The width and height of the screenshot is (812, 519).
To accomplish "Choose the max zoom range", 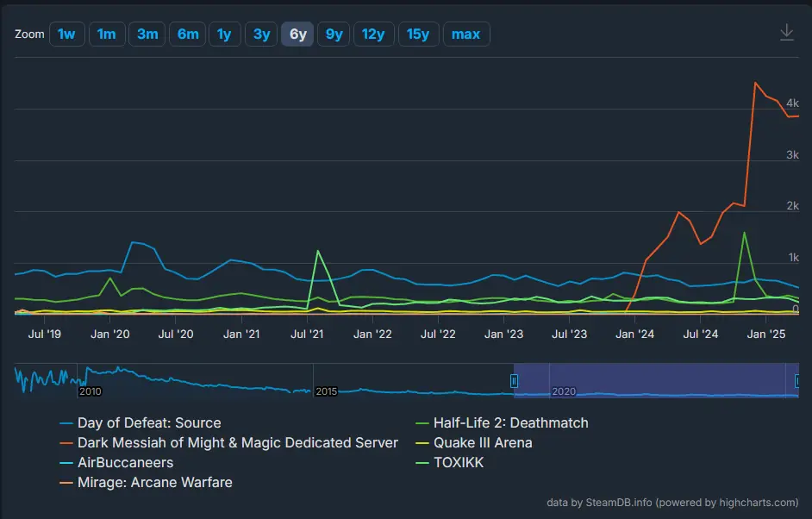I will pyautogui.click(x=466, y=34).
